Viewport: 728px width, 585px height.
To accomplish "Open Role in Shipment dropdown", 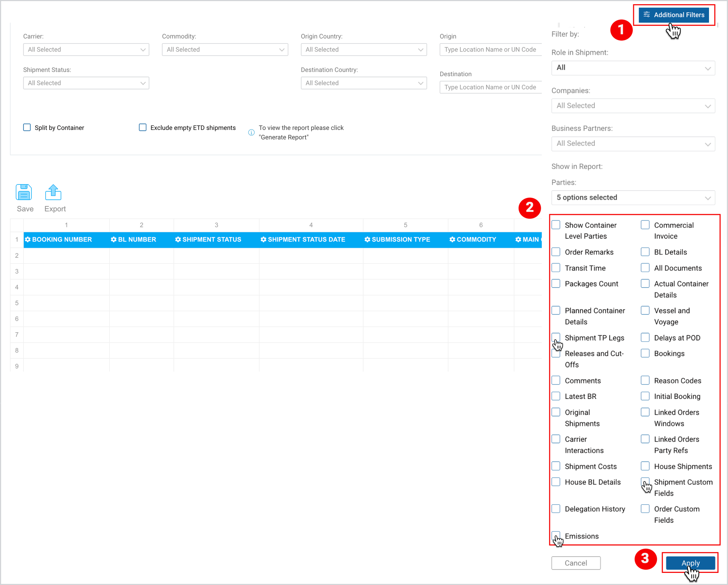I will pyautogui.click(x=633, y=68).
